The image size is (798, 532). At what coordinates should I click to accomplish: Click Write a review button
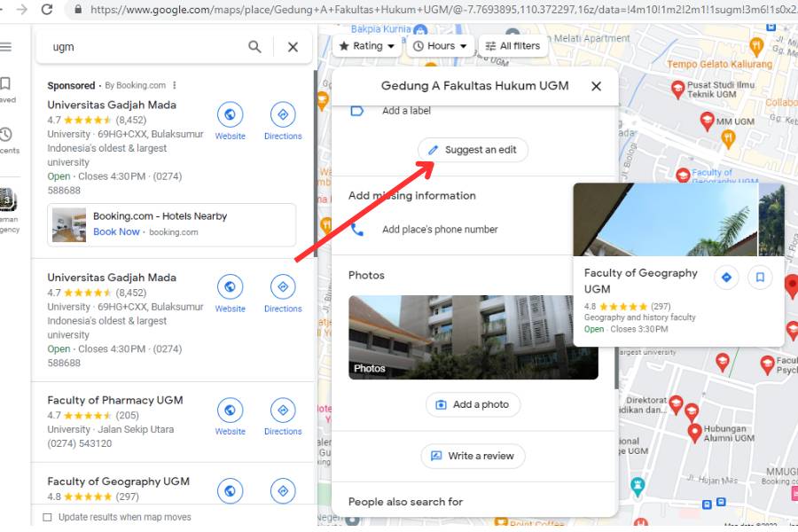click(x=473, y=456)
